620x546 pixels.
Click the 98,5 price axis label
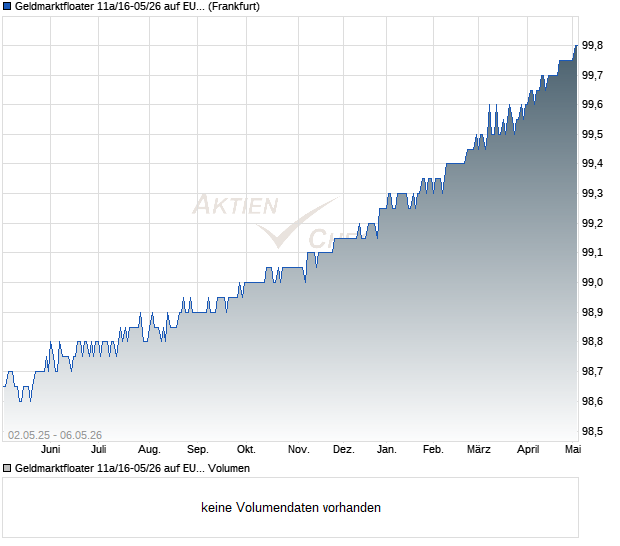(592, 431)
